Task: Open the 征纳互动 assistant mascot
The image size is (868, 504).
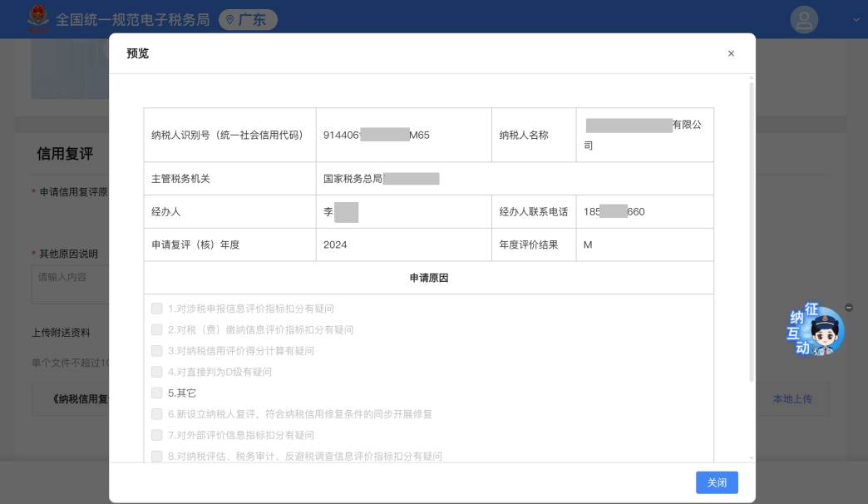Action: [x=819, y=332]
